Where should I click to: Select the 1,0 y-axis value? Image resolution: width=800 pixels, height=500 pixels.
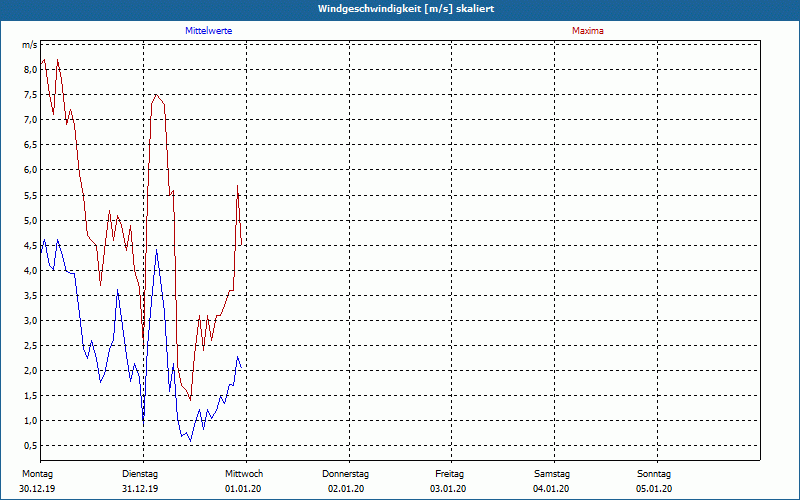(x=31, y=421)
